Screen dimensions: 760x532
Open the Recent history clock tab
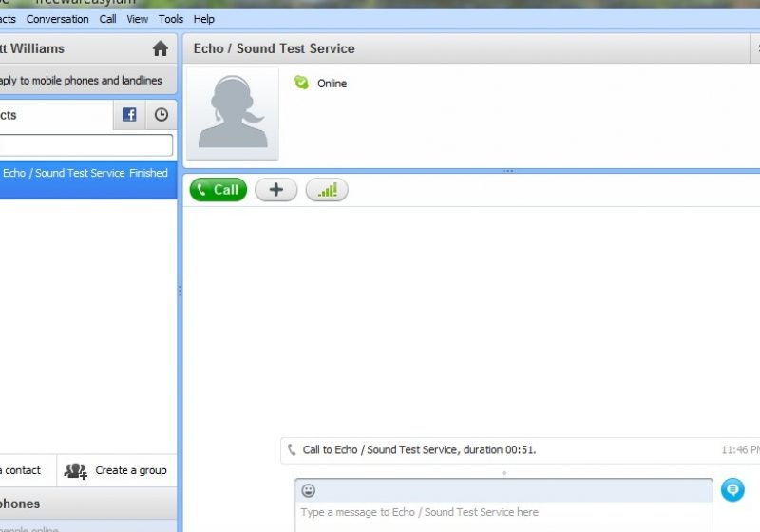[161, 115]
